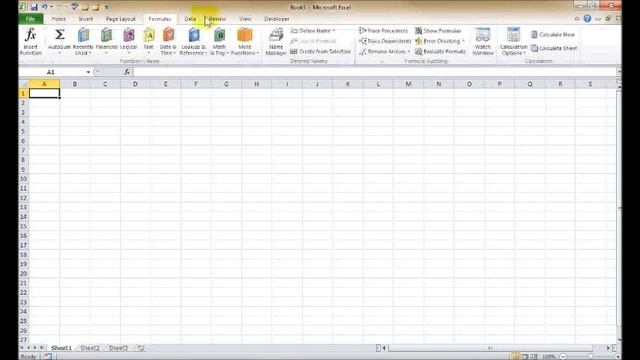
Task: Switch to Normal view in status bar
Action: coord(516,357)
